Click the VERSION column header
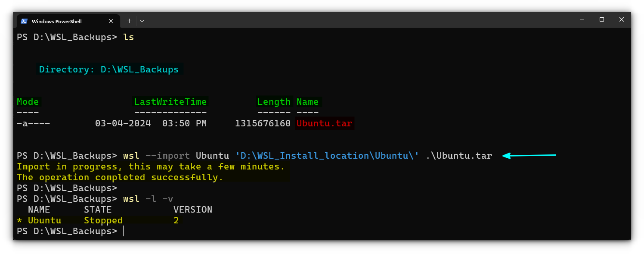The image size is (644, 254). (x=193, y=209)
